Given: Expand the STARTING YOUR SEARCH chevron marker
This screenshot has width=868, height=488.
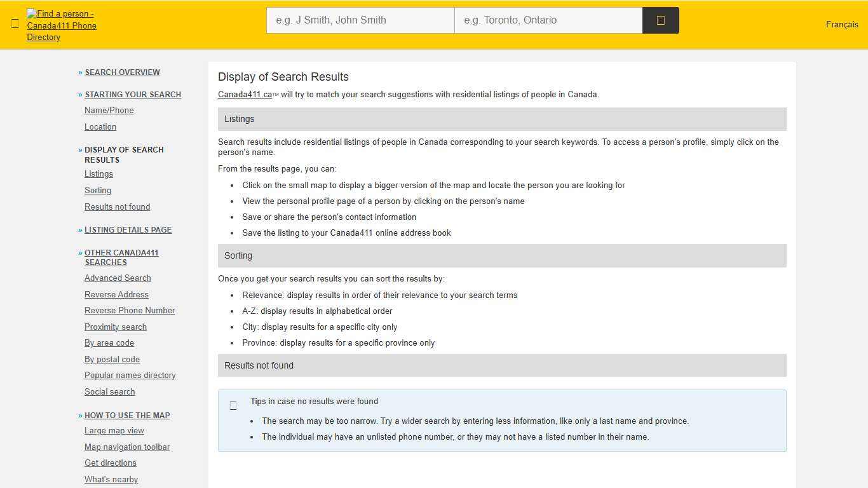Looking at the screenshot, I should (79, 94).
